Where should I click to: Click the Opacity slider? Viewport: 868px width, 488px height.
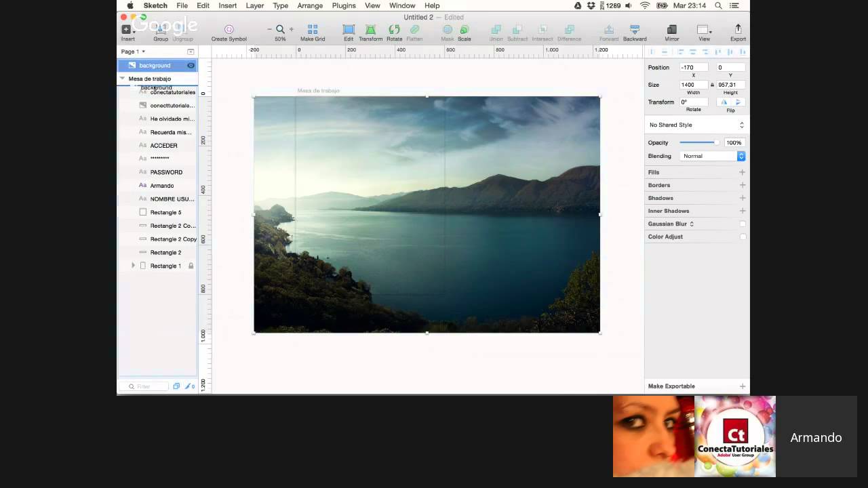tap(699, 142)
